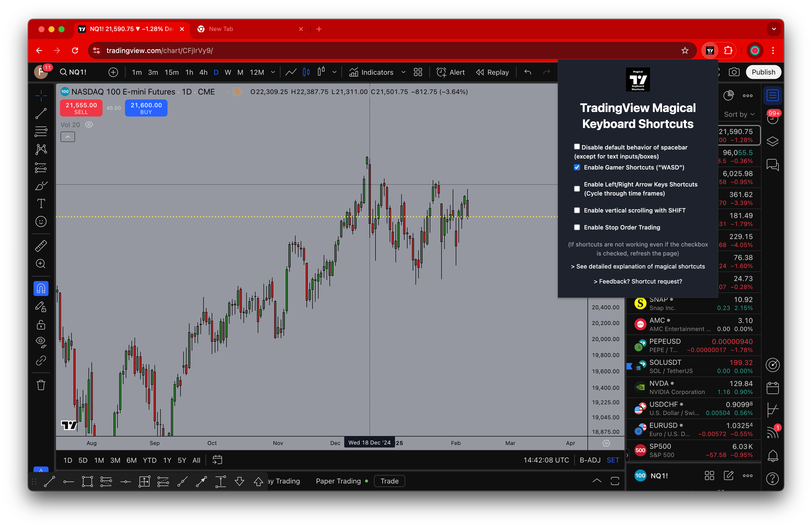Open the patterns drawing tool
The height and width of the screenshot is (528, 812).
pyautogui.click(x=41, y=149)
